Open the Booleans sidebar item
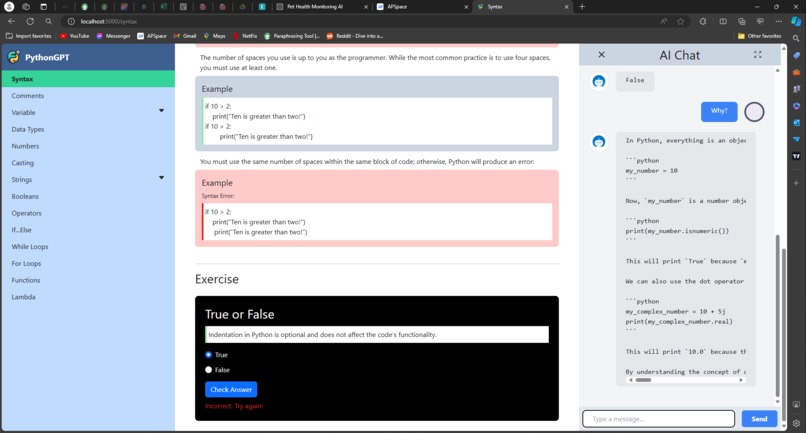Image resolution: width=806 pixels, height=433 pixels. pos(88,196)
